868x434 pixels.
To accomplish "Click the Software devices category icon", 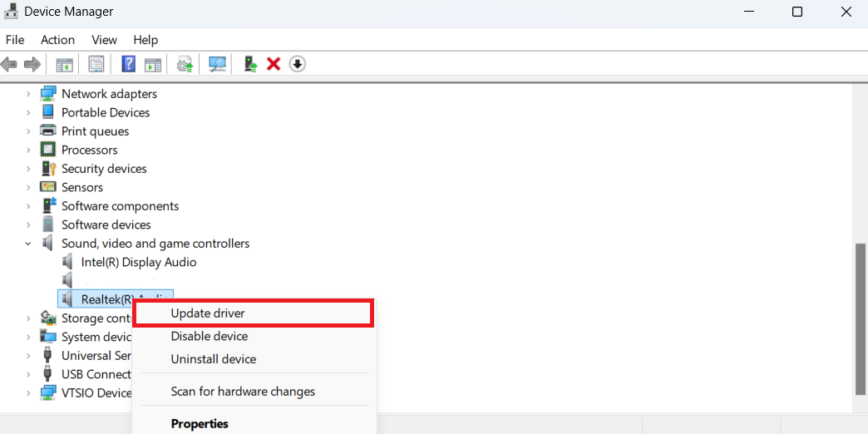I will coord(48,224).
